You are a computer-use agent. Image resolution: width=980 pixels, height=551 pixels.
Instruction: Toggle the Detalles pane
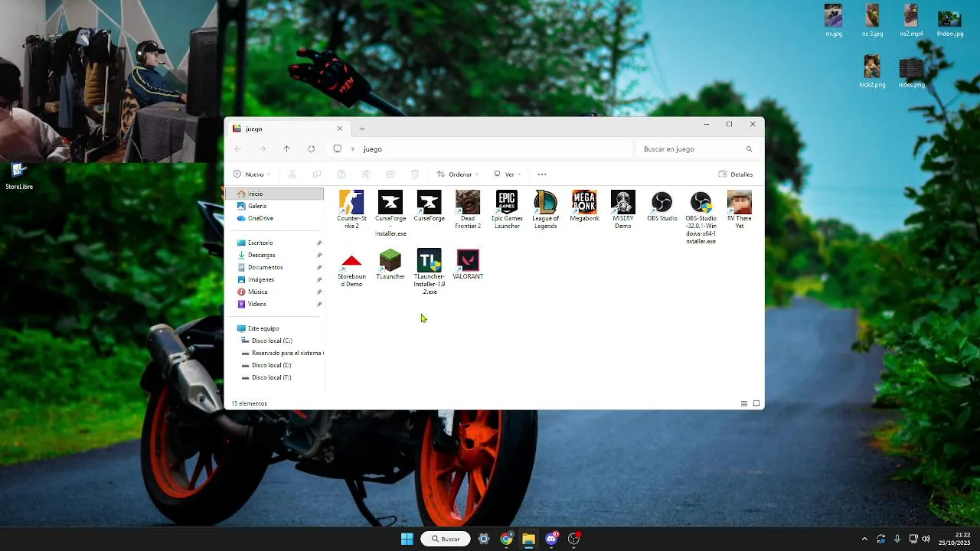(736, 174)
